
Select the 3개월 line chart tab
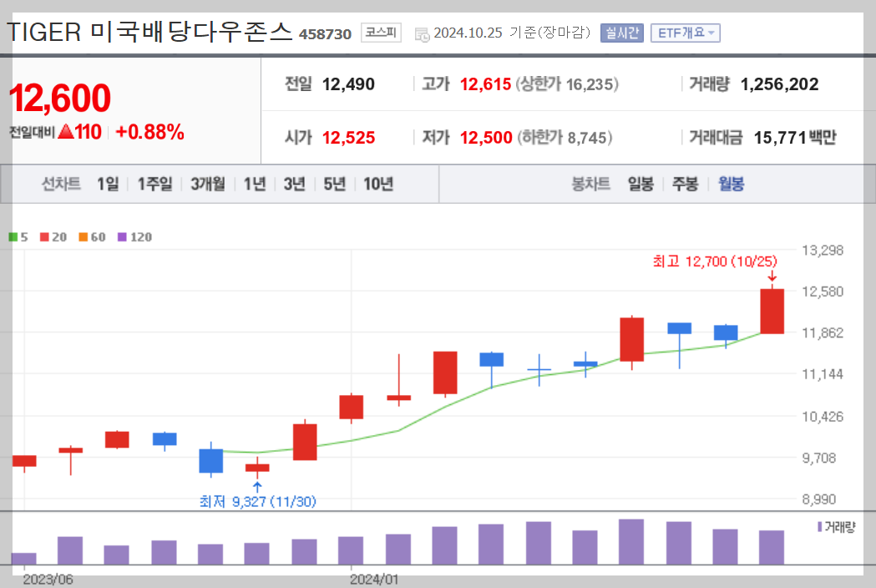pos(208,183)
